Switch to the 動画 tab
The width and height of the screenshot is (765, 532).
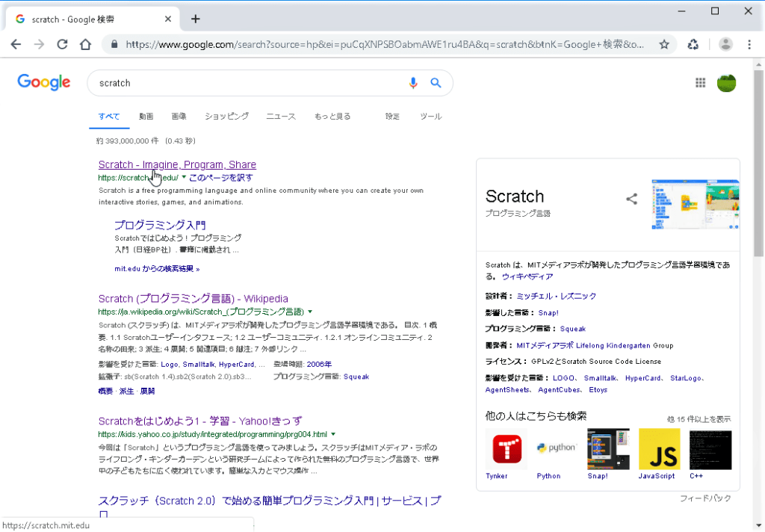146,116
